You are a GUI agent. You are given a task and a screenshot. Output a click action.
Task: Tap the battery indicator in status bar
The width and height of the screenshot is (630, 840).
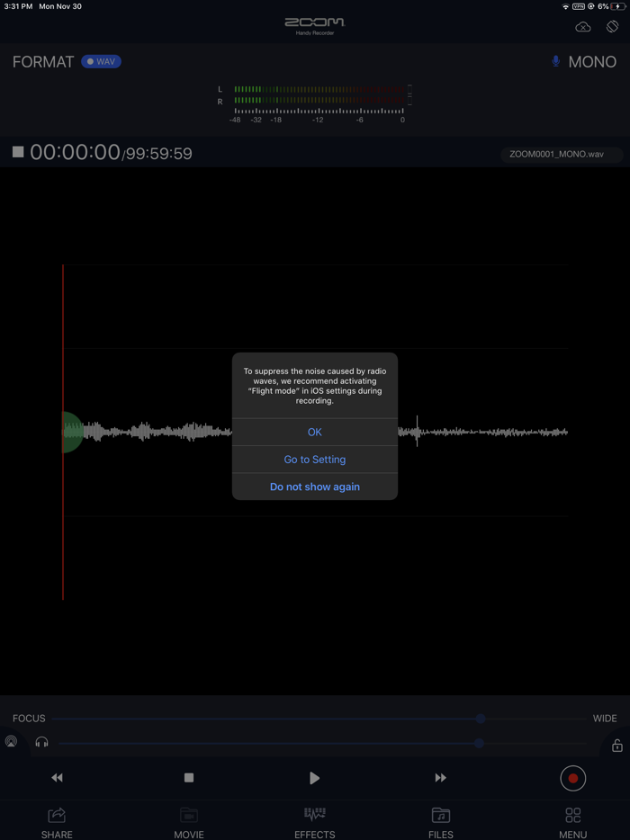pos(618,6)
